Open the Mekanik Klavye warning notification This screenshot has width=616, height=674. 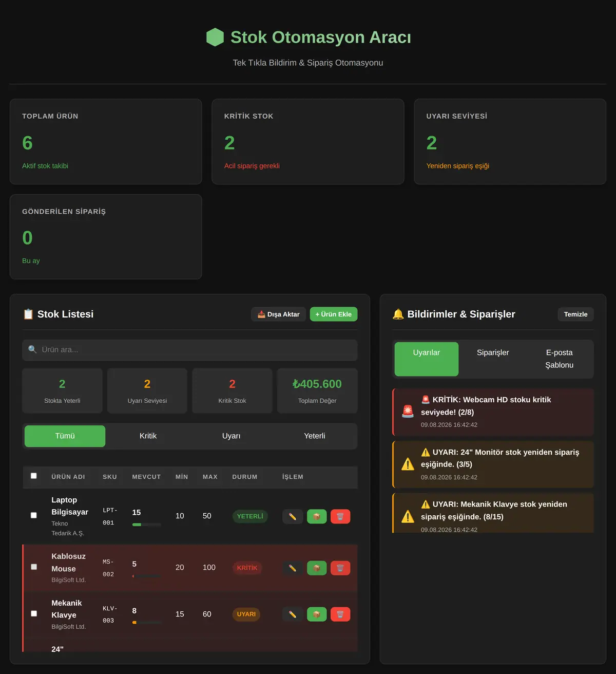[493, 513]
